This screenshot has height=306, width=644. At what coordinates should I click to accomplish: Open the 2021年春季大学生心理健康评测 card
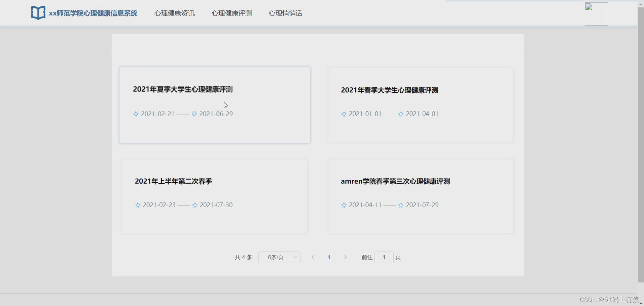pos(421,105)
